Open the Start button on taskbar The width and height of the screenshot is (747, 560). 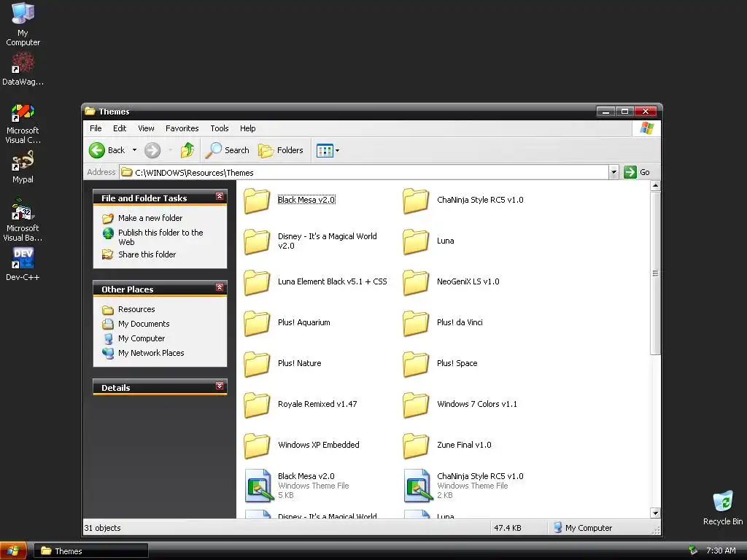[13, 551]
